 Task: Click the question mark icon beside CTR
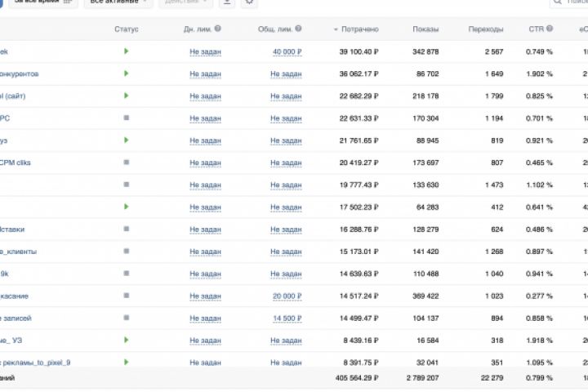pos(550,29)
